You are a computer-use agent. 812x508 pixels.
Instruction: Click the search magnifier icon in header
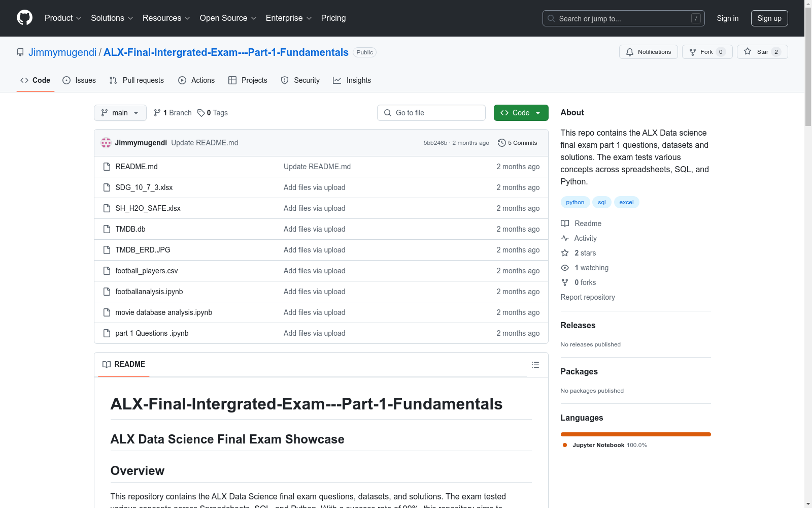(x=551, y=18)
